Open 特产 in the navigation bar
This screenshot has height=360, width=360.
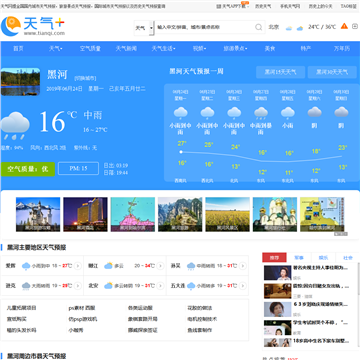tap(306, 48)
